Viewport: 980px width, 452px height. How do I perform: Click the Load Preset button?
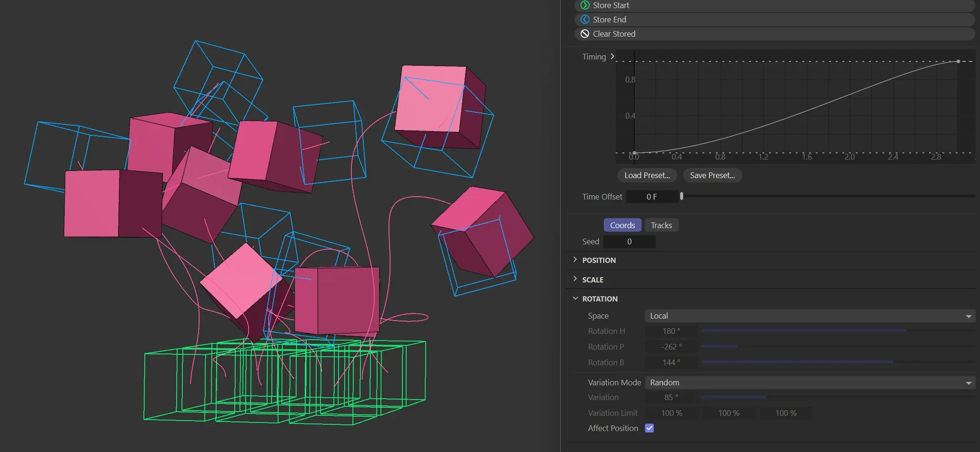click(647, 175)
